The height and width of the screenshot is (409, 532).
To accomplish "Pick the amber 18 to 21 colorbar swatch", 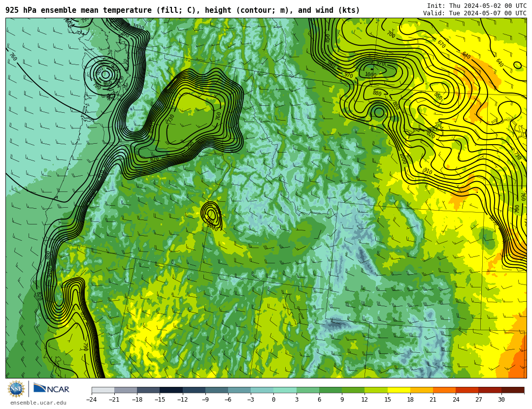I will point(421,390).
